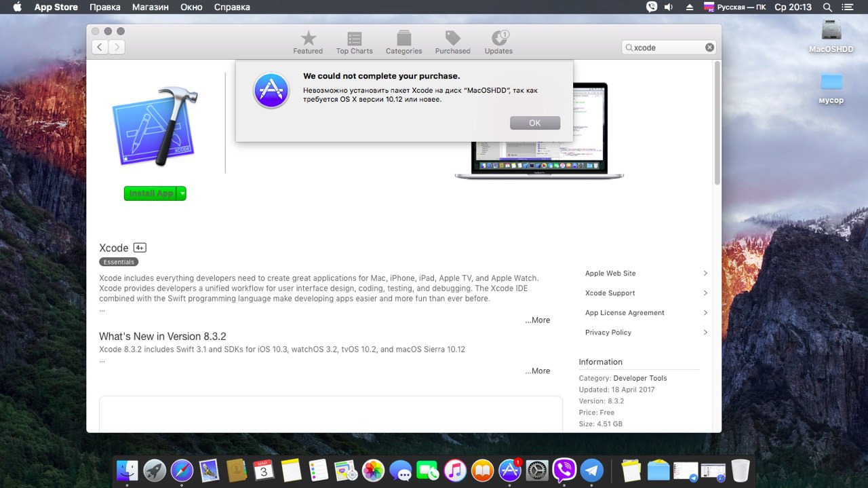This screenshot has height=488, width=868.
Task: Open Maps in the Dock
Action: coord(346,470)
